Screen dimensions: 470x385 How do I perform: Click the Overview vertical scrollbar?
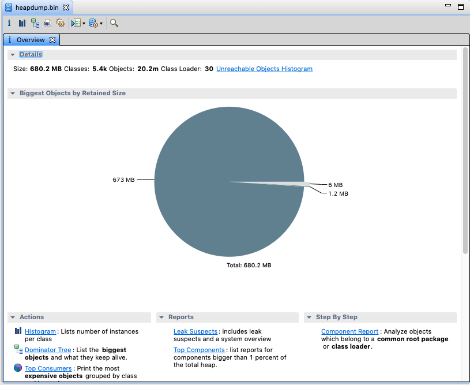coord(465,151)
